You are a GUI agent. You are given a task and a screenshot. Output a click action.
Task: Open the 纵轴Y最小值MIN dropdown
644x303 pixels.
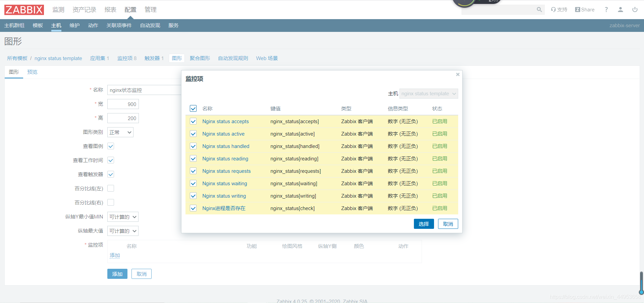coord(123,217)
